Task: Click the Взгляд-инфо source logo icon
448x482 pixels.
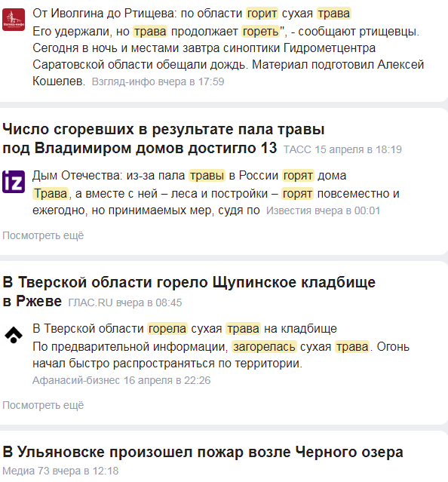Action: tap(14, 20)
